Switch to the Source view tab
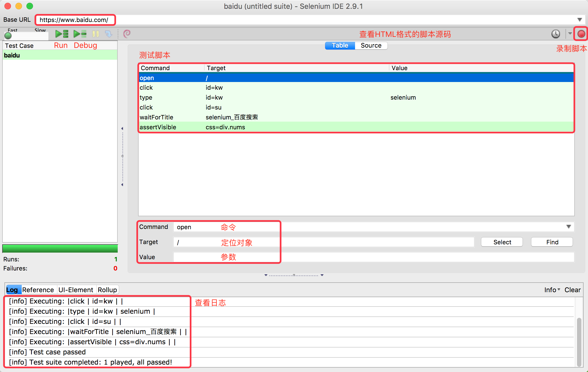 [371, 45]
